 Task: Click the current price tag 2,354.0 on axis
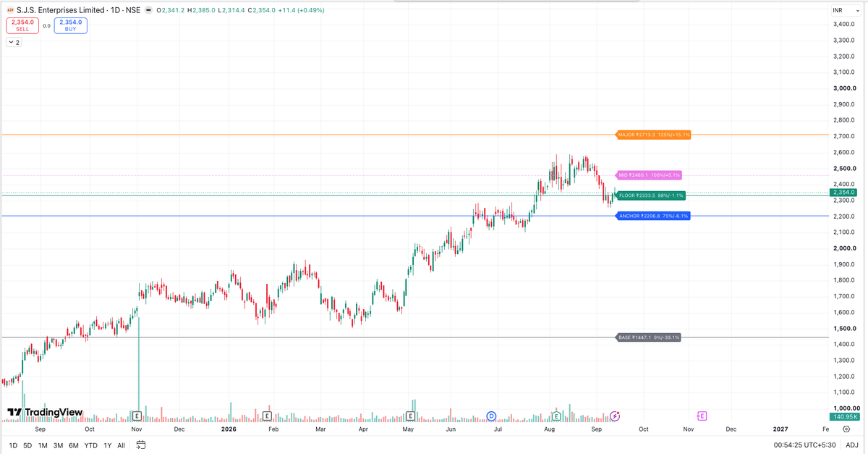[x=844, y=193]
